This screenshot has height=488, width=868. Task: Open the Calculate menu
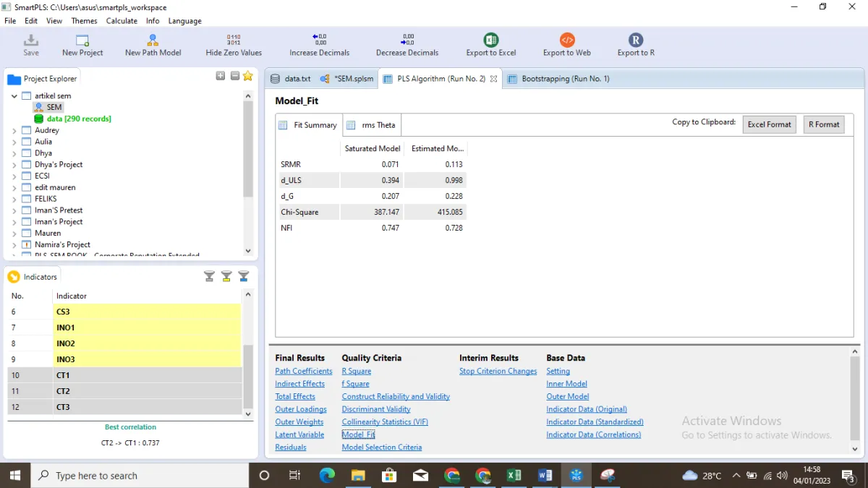(122, 21)
